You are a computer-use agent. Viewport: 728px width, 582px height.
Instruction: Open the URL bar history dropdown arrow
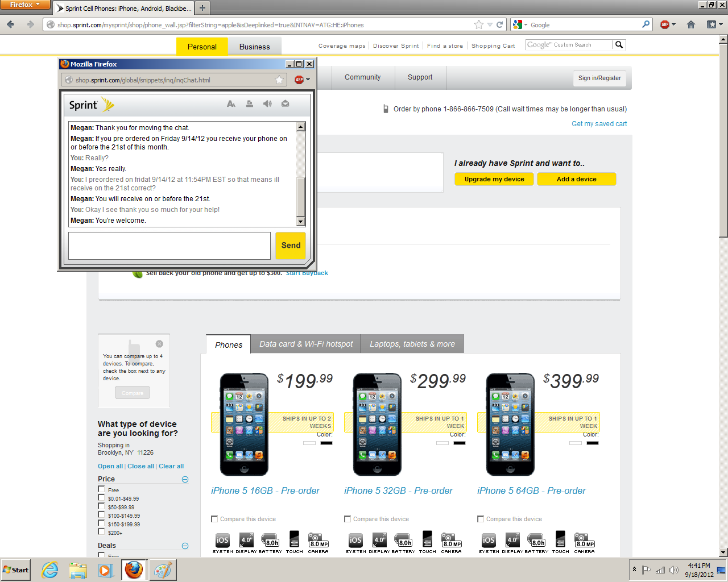click(490, 24)
